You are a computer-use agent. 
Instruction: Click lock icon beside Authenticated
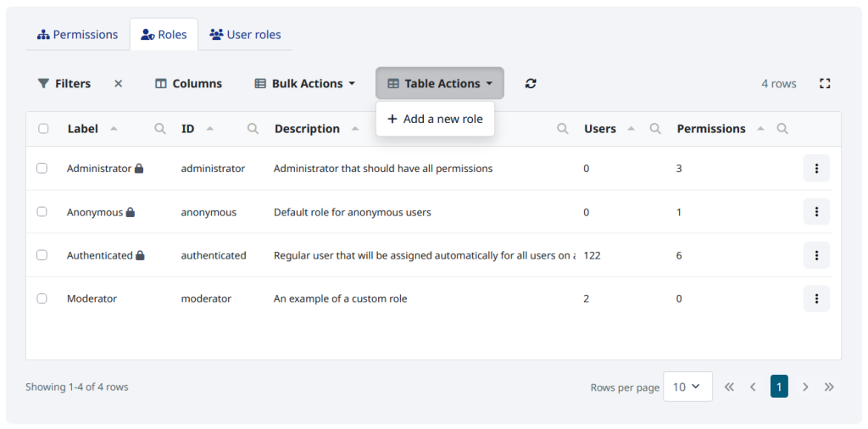click(140, 255)
